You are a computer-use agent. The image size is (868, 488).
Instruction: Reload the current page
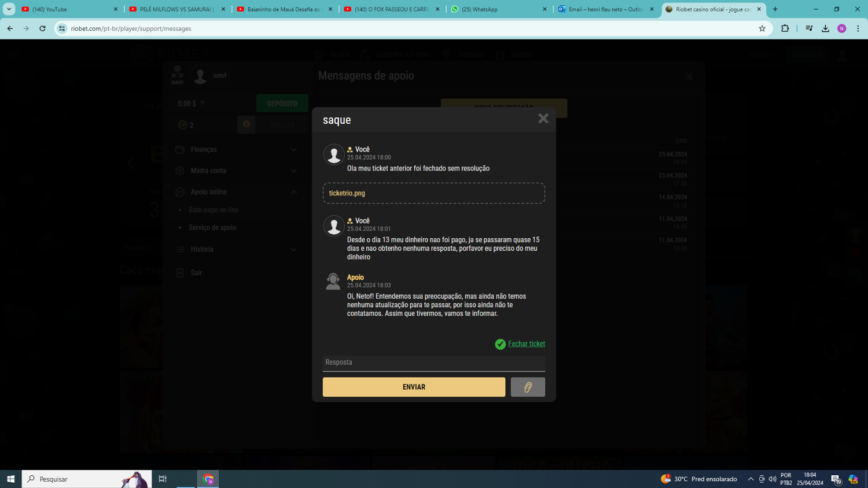coord(42,28)
